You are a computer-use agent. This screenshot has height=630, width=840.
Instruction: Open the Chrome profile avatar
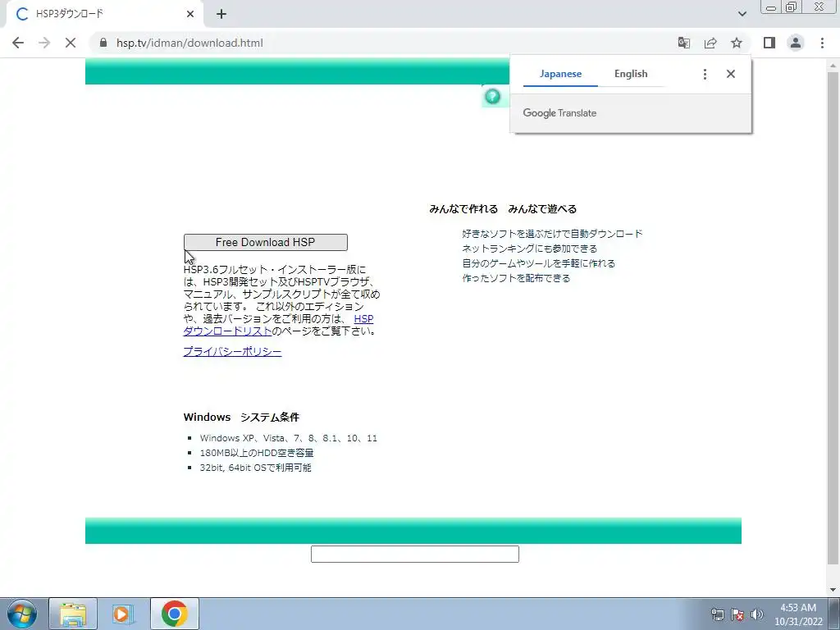pyautogui.click(x=796, y=43)
